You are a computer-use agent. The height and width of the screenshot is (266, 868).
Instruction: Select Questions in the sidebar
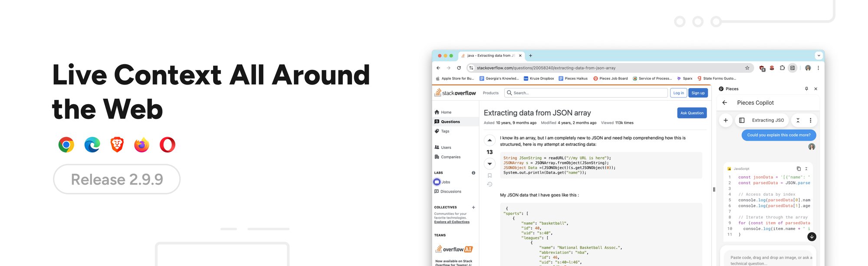click(x=455, y=122)
